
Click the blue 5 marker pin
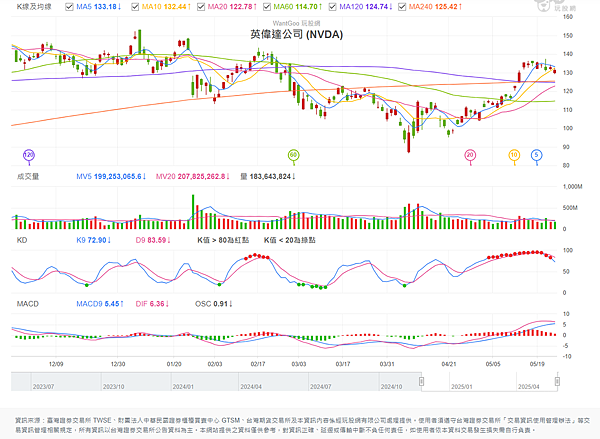(x=536, y=156)
